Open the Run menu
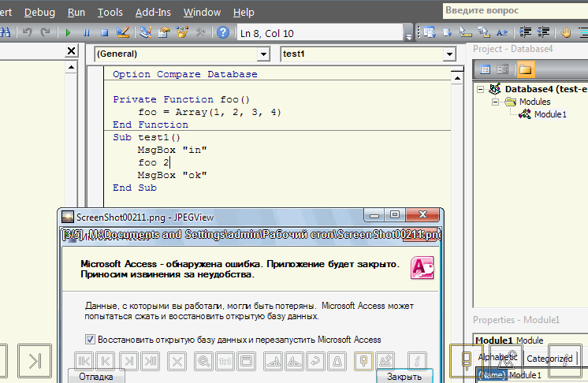This screenshot has height=383, width=588. coord(76,13)
